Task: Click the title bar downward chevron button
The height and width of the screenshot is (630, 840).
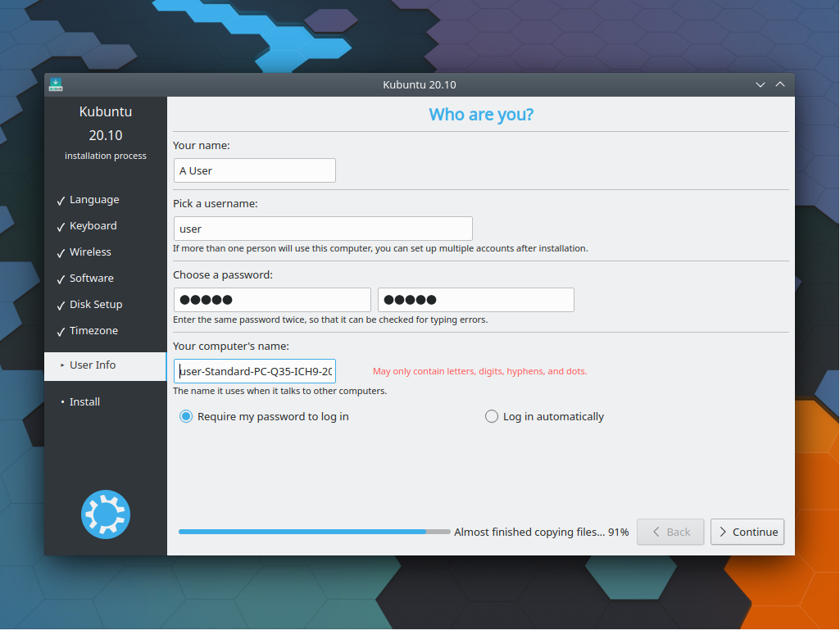Action: [x=761, y=84]
